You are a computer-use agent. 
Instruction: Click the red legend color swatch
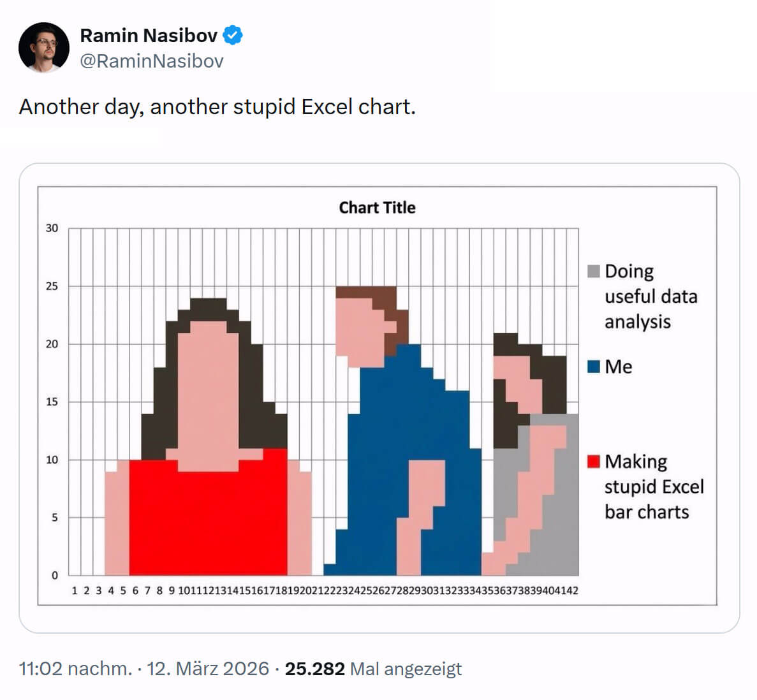click(594, 461)
